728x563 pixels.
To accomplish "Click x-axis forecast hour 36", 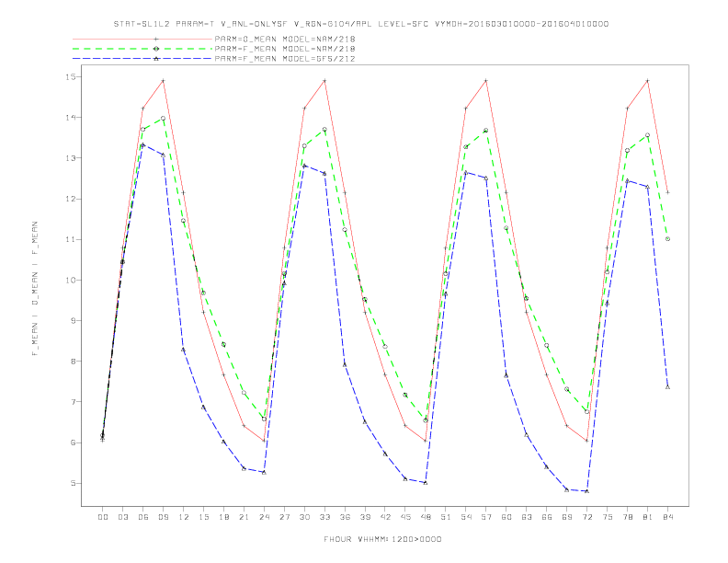I will (x=345, y=517).
